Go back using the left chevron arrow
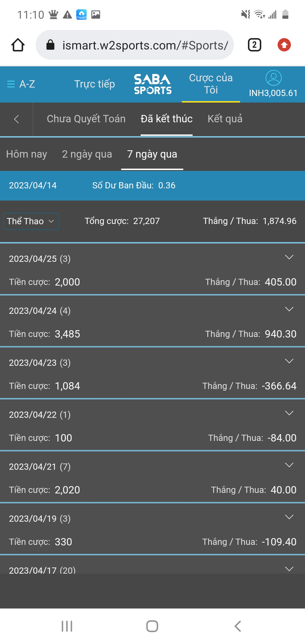 pyautogui.click(x=16, y=119)
